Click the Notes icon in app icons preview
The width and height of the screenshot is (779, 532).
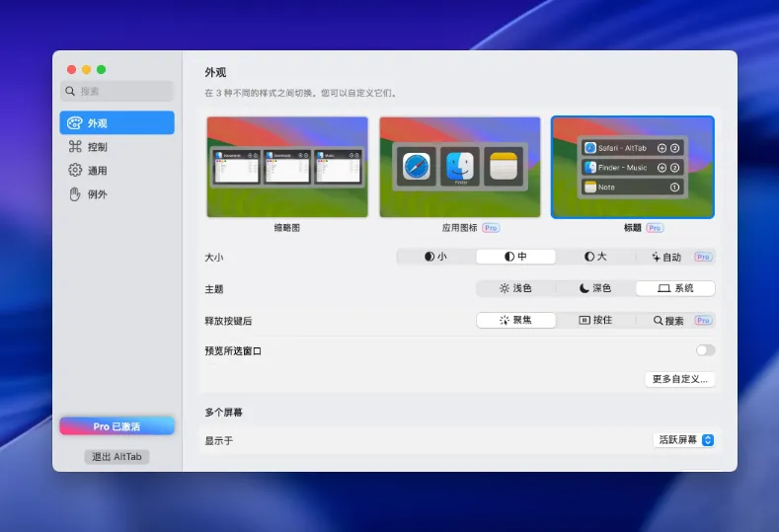[x=504, y=167]
